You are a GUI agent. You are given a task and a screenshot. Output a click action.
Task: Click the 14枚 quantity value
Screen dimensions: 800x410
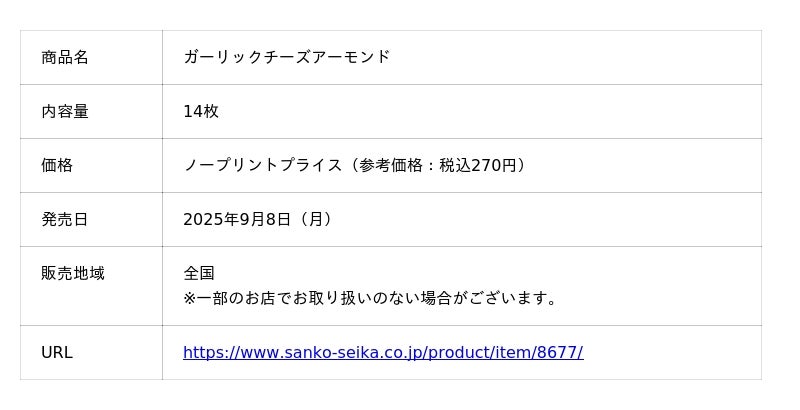pyautogui.click(x=200, y=111)
